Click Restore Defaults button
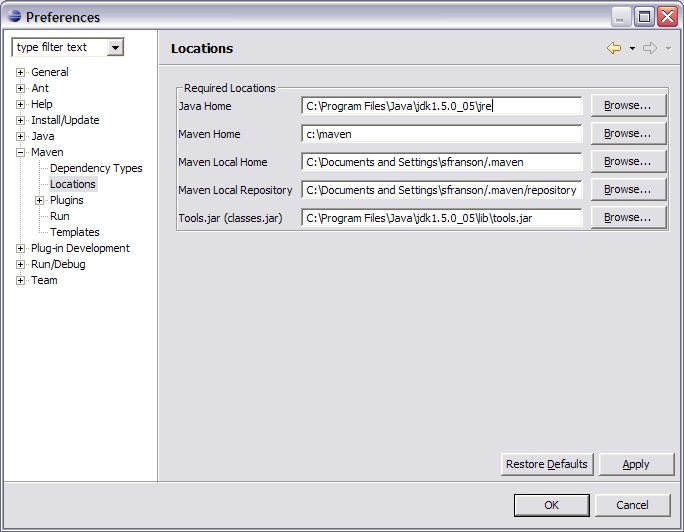The width and height of the screenshot is (684, 532). pos(547,464)
